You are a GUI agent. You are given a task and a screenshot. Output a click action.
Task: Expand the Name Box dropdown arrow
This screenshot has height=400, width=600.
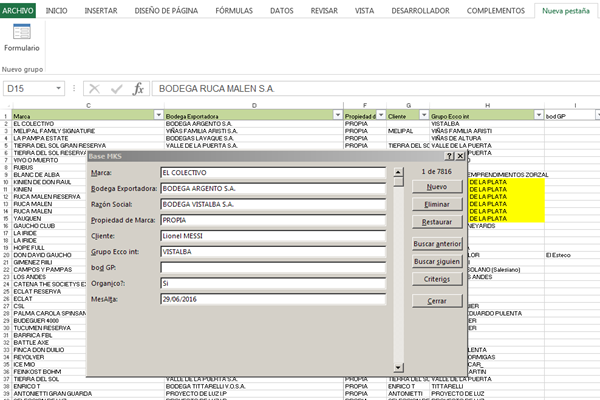61,88
